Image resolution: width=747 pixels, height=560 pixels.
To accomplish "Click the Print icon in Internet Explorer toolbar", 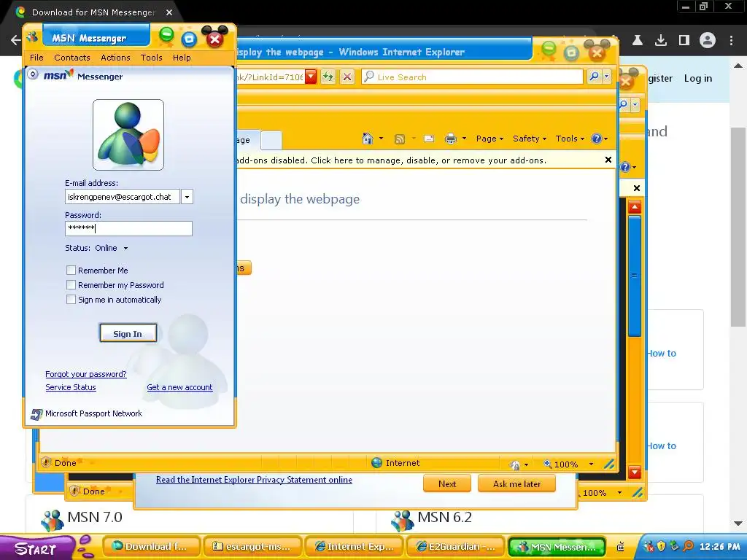I will (450, 139).
